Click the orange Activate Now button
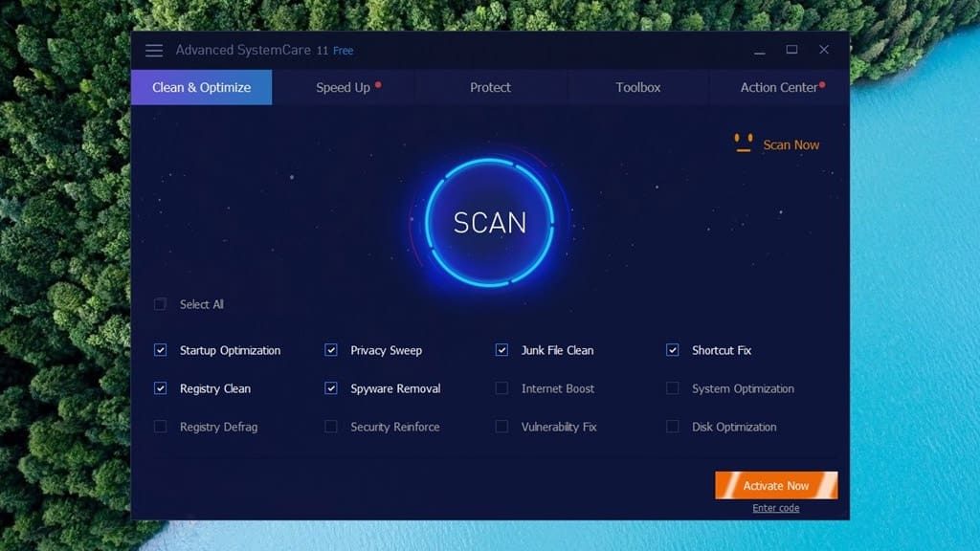Image resolution: width=980 pixels, height=551 pixels. click(x=776, y=486)
